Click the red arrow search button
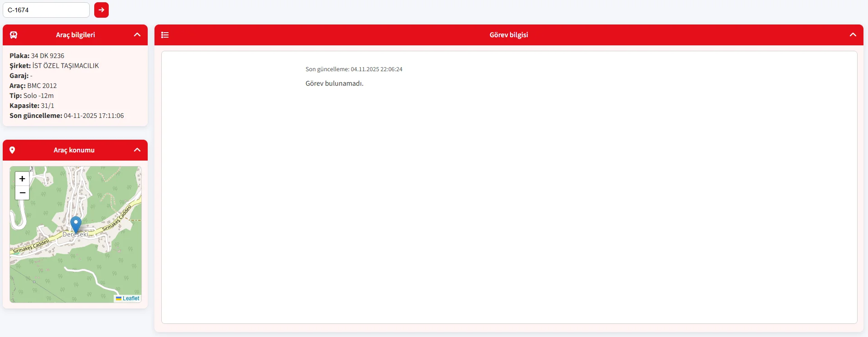 click(101, 10)
